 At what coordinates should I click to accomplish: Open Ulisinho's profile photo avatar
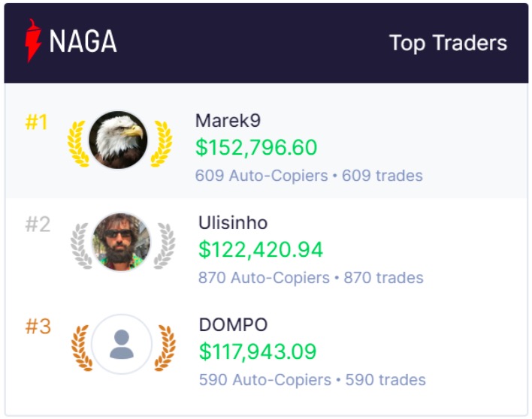pyautogui.click(x=121, y=243)
